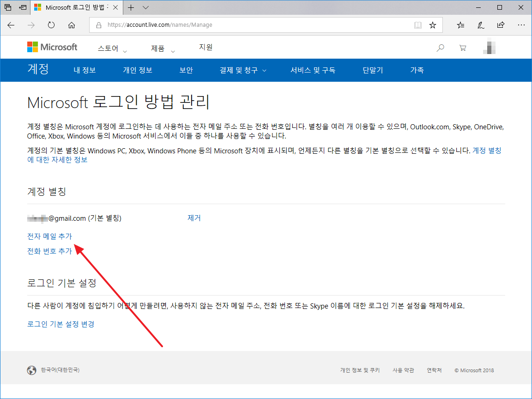Open the add notes pen icon

coord(481,25)
